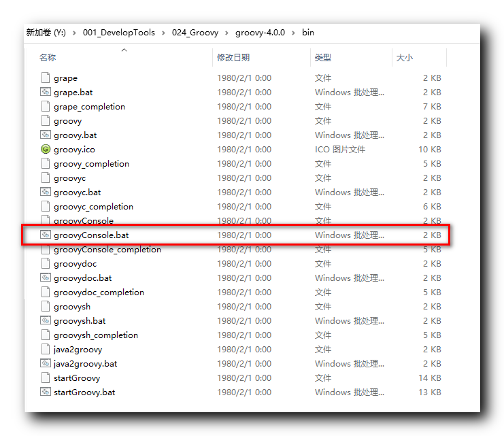Go to 新加卷 (Y:) in address bar
Screen dimensions: 504x436
[46, 33]
